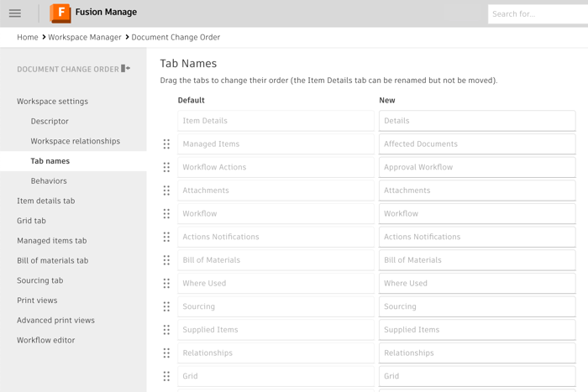Image resolution: width=588 pixels, height=392 pixels.
Task: Grab the drag handle for Attachments row
Action: click(166, 191)
